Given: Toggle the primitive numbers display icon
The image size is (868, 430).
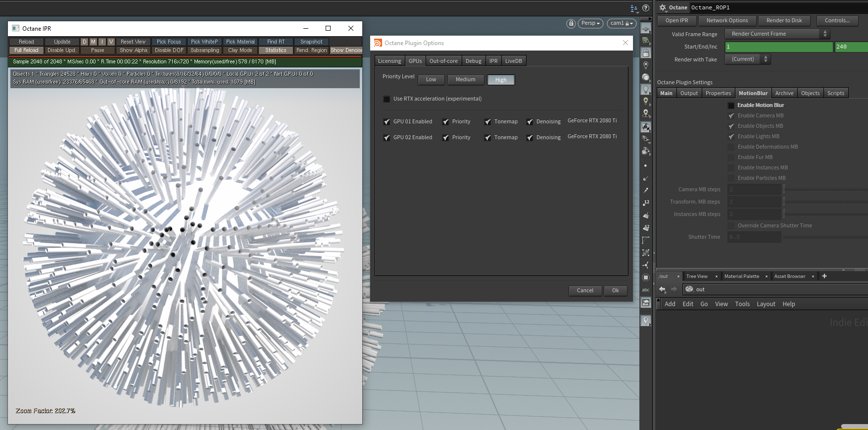Looking at the screenshot, I should coord(646,228).
